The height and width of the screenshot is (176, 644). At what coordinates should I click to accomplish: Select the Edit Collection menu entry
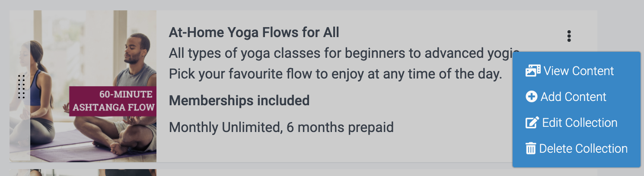coord(579,123)
